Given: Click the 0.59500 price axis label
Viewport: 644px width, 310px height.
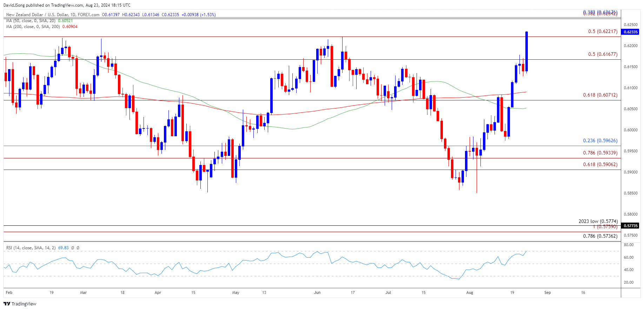Looking at the screenshot, I should tap(631, 151).
